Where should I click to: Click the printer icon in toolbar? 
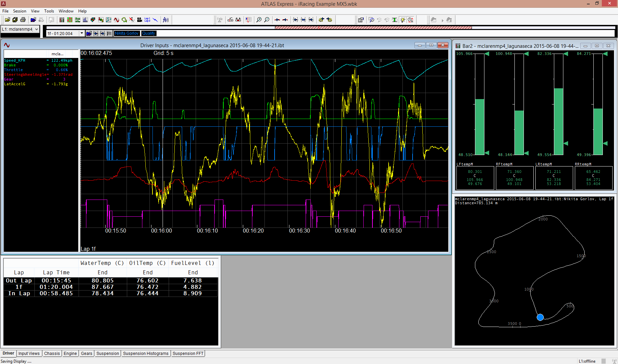(23, 20)
